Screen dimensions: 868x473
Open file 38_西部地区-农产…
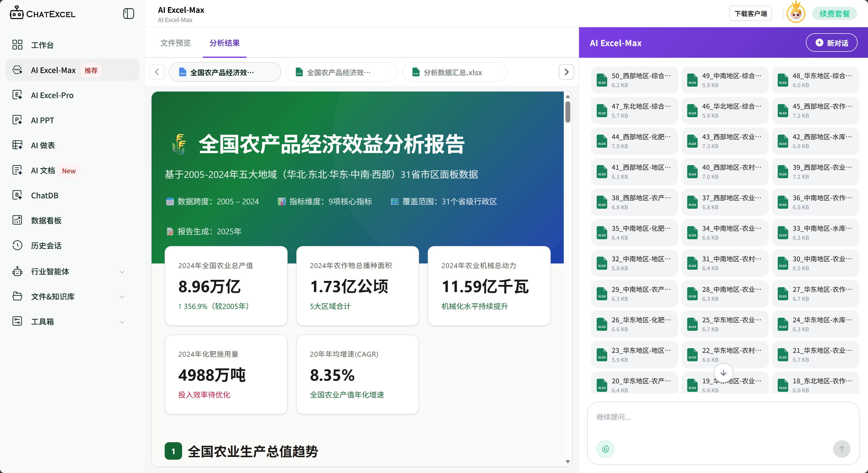(x=634, y=202)
